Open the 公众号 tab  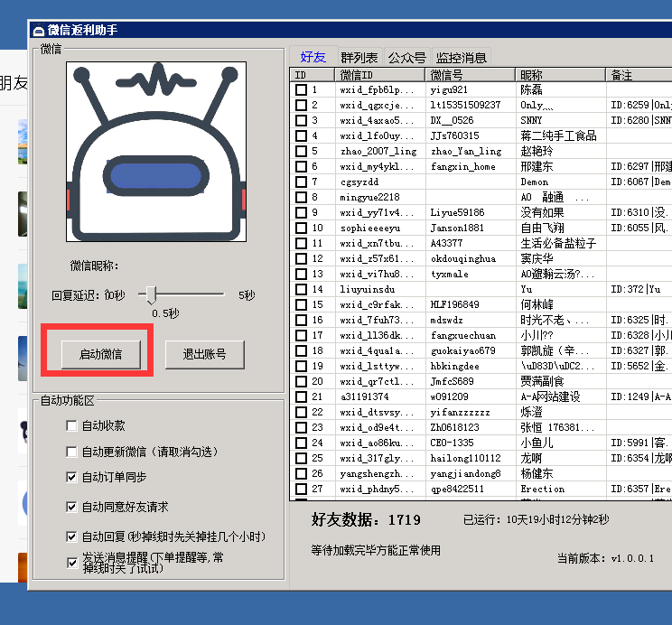coord(407,58)
